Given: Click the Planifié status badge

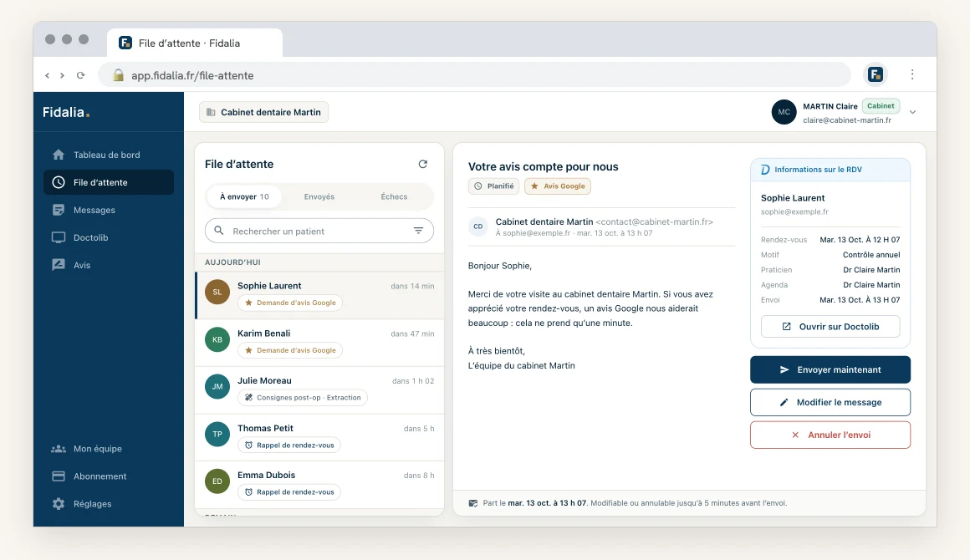Looking at the screenshot, I should [x=493, y=186].
